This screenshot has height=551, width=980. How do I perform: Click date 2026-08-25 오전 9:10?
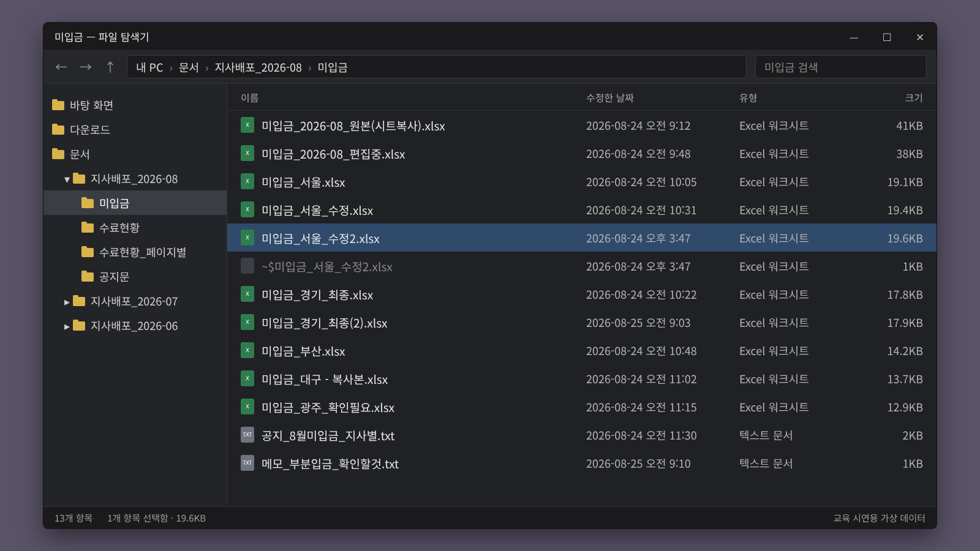[638, 463]
